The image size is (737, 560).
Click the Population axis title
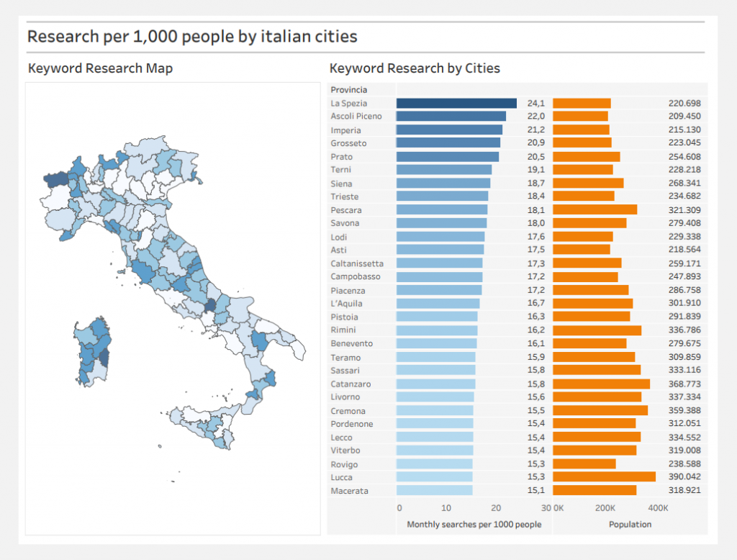[630, 524]
